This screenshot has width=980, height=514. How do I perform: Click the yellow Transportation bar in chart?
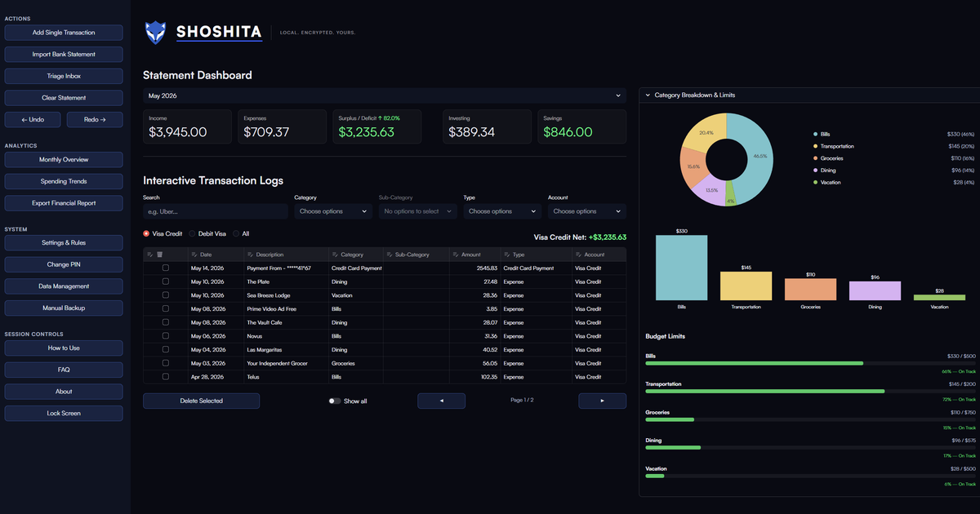(x=746, y=286)
